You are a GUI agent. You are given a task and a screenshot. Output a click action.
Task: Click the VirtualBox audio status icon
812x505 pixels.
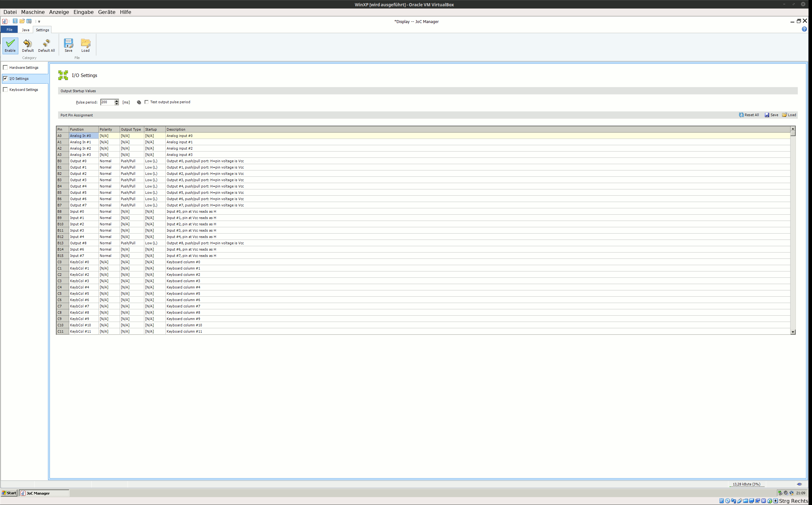pos(734,501)
